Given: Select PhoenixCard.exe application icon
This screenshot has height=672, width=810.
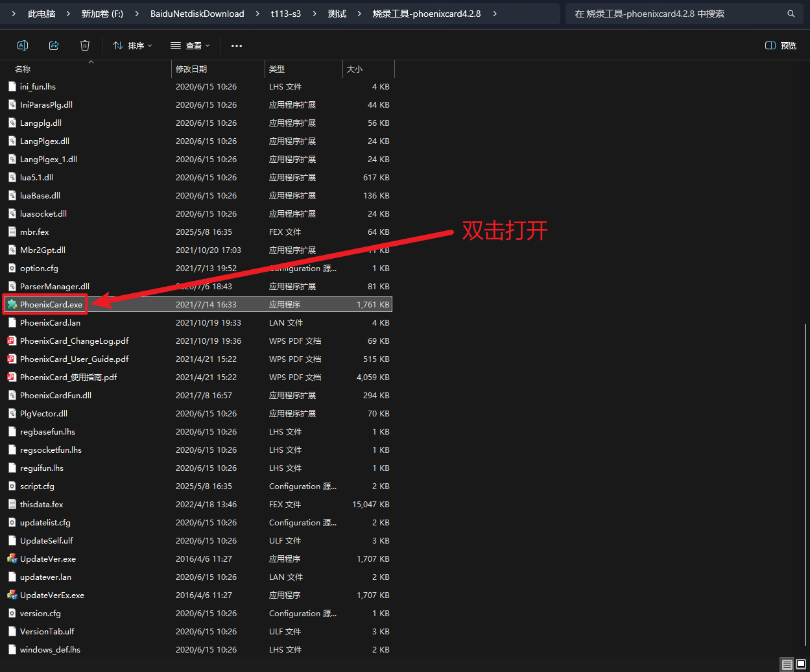Looking at the screenshot, I should coord(12,304).
